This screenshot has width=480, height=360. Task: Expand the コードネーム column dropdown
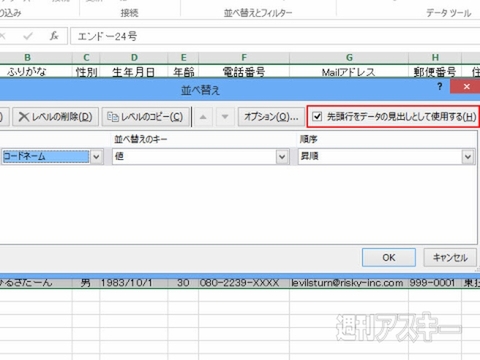point(96,157)
